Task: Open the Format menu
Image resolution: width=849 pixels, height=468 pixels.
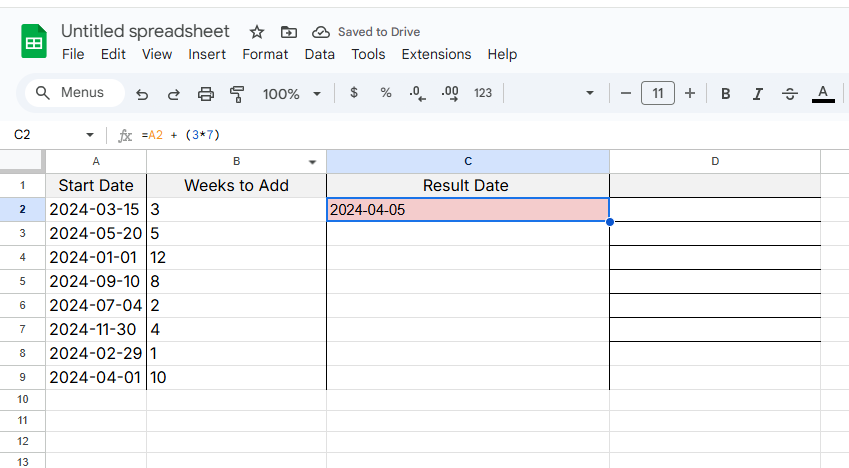Action: [265, 54]
